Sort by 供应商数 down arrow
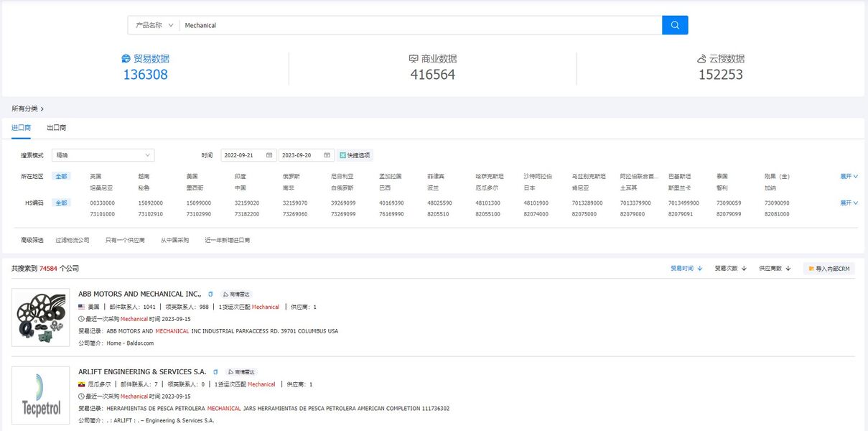The height and width of the screenshot is (431, 868). click(788, 269)
